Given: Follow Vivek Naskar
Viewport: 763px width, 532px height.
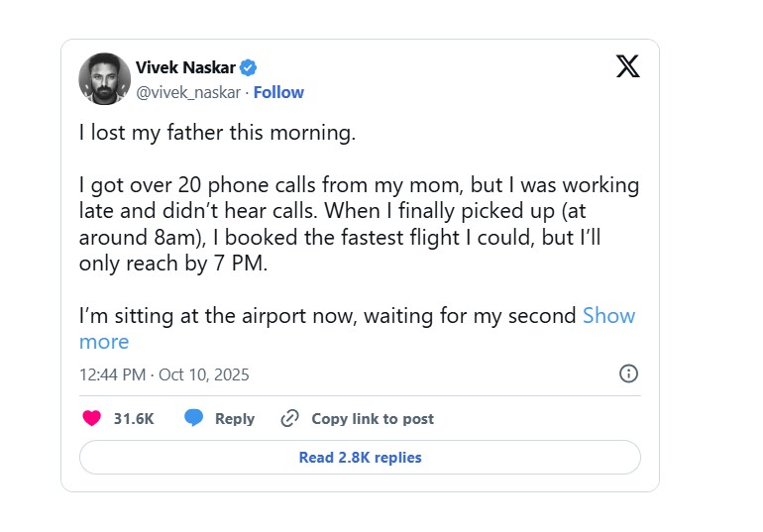Looking at the screenshot, I should pos(278,92).
